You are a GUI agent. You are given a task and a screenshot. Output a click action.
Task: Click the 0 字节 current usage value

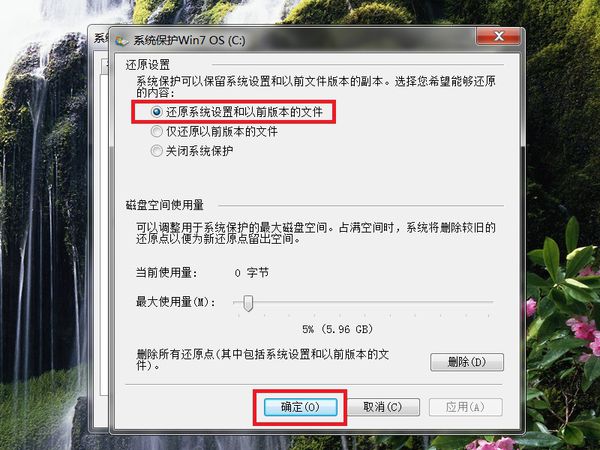[251, 273]
